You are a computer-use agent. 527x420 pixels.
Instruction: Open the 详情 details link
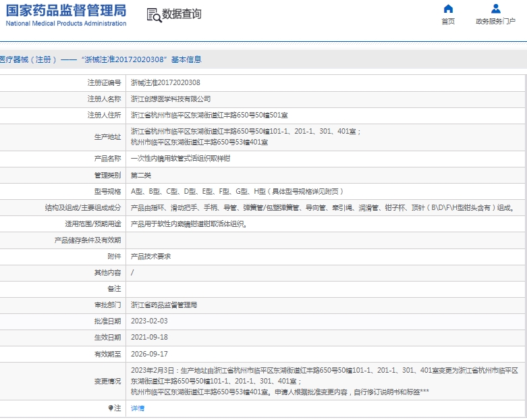point(138,408)
